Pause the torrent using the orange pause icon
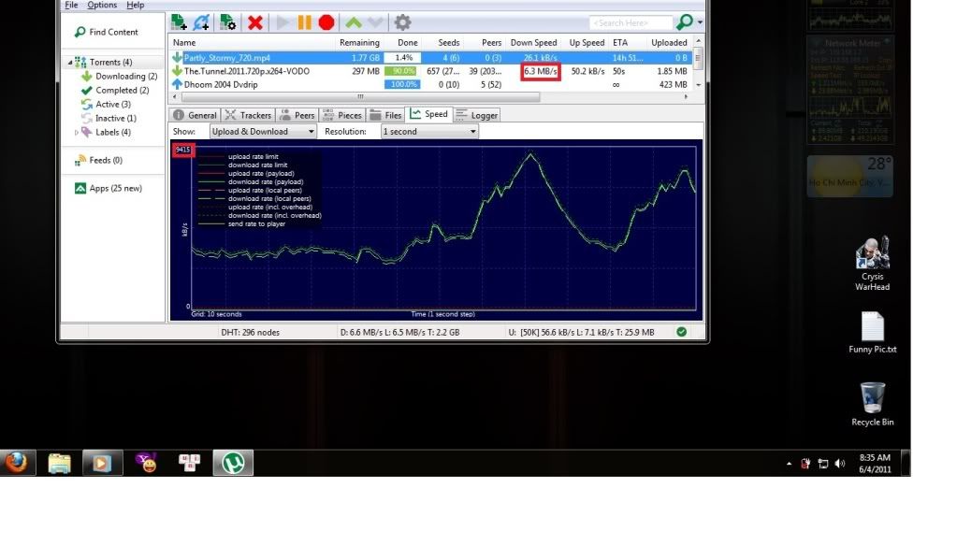Image resolution: width=957 pixels, height=560 pixels. (304, 22)
